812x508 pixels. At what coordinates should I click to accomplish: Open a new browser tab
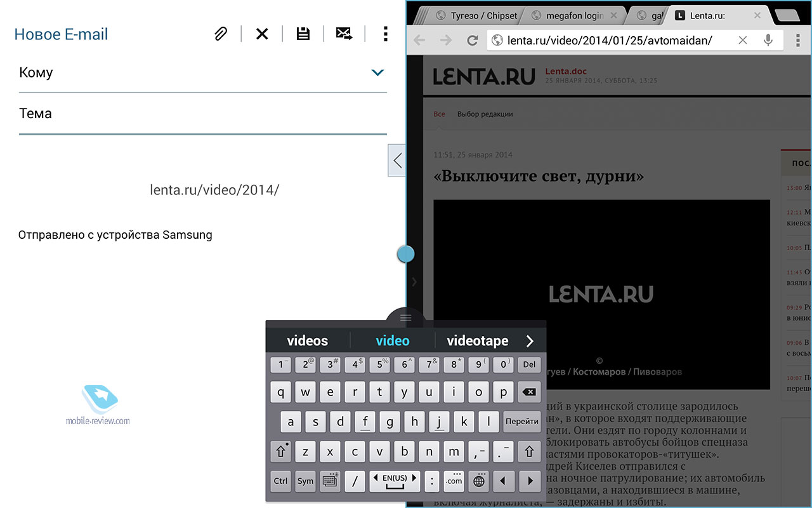click(789, 15)
